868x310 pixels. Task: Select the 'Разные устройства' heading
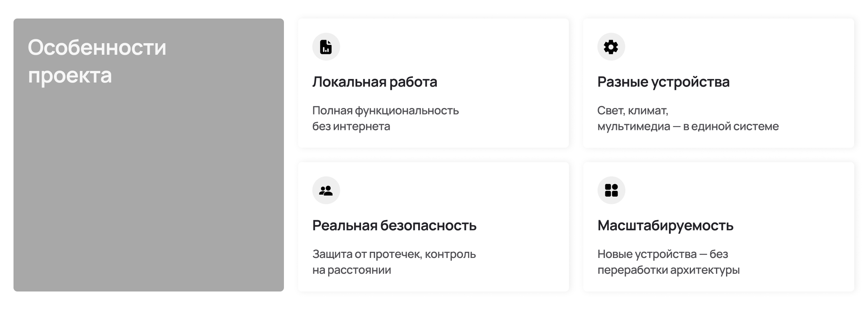coord(663,82)
